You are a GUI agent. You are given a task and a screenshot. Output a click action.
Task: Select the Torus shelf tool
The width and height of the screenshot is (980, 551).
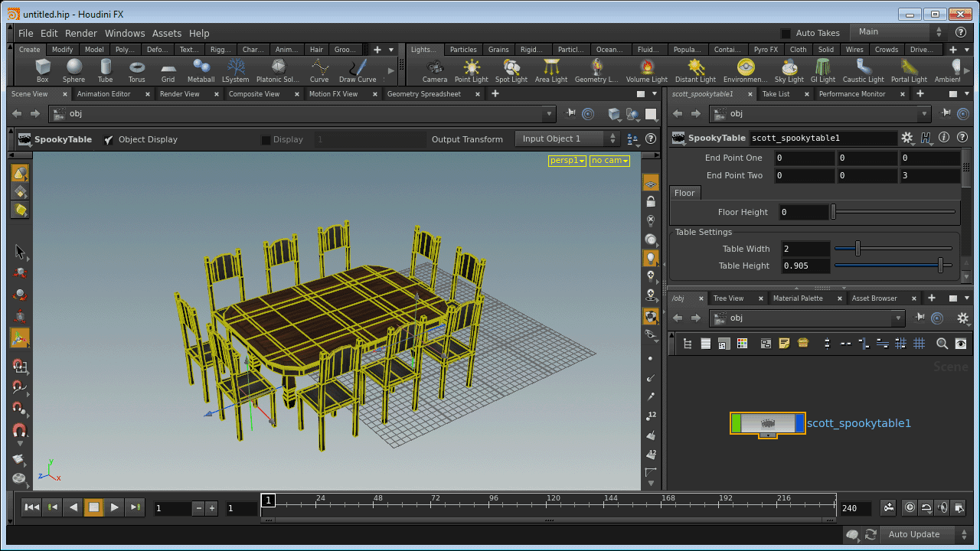[137, 70]
